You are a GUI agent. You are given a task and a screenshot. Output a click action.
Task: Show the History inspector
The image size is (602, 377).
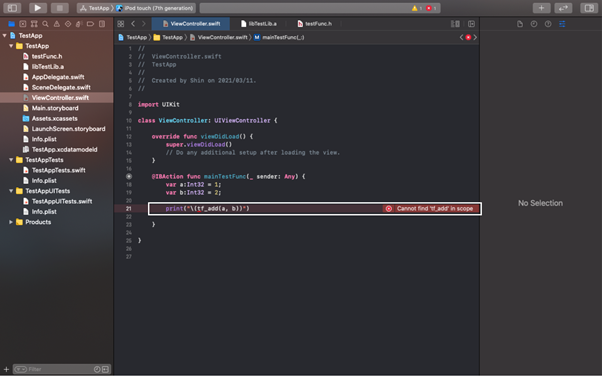click(534, 24)
